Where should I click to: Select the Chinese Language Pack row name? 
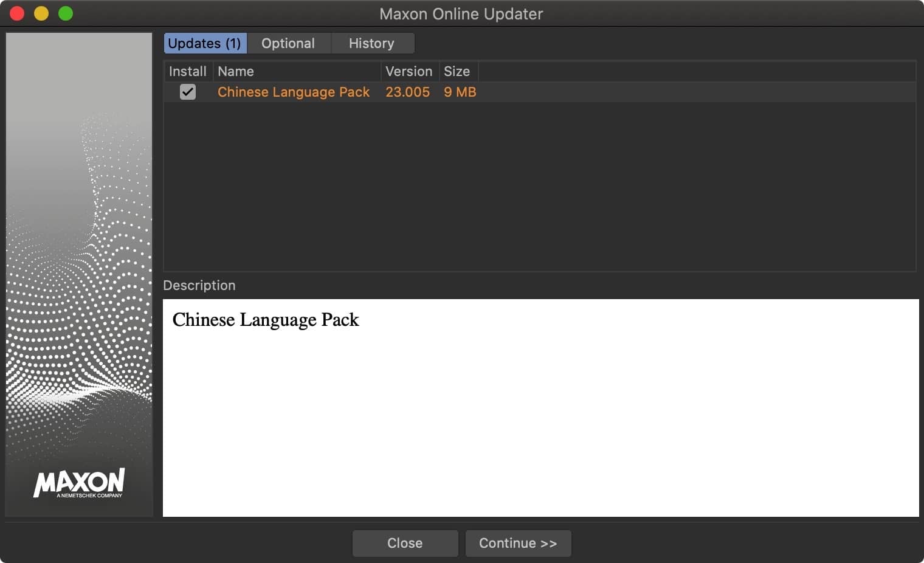pyautogui.click(x=294, y=92)
